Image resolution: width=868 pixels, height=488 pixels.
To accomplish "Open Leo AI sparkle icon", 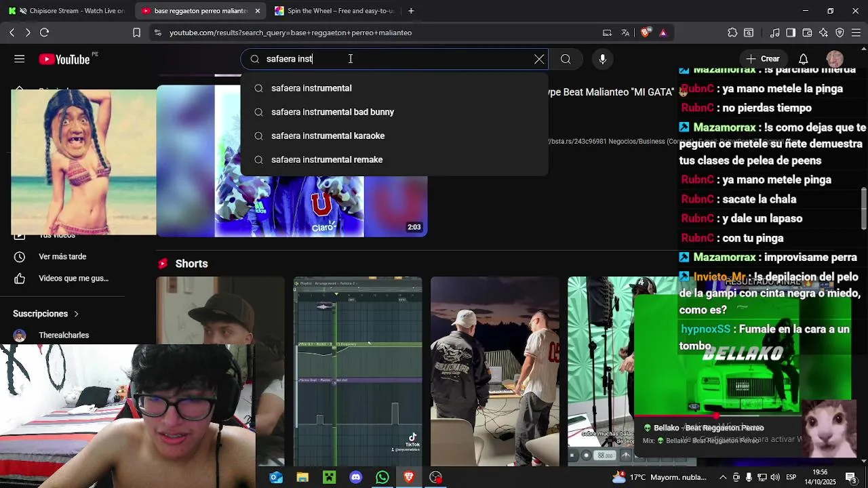I will click(x=823, y=33).
